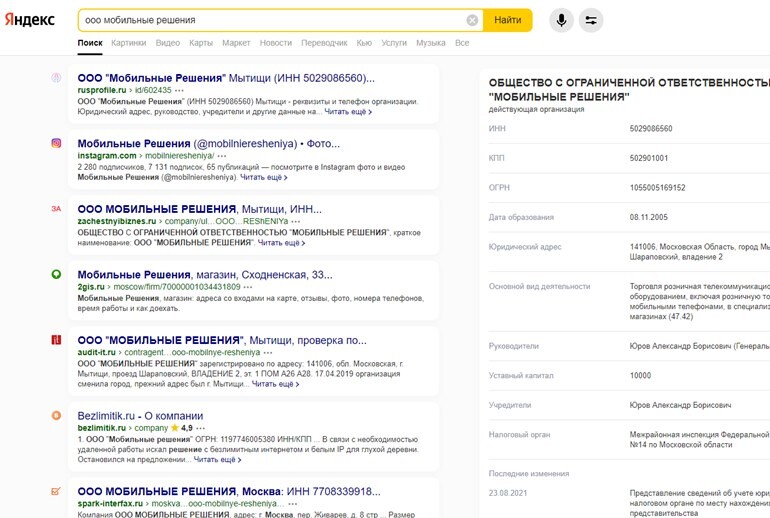Switch to the Картинки tab
This screenshot has height=518, width=770.
coord(128,43)
